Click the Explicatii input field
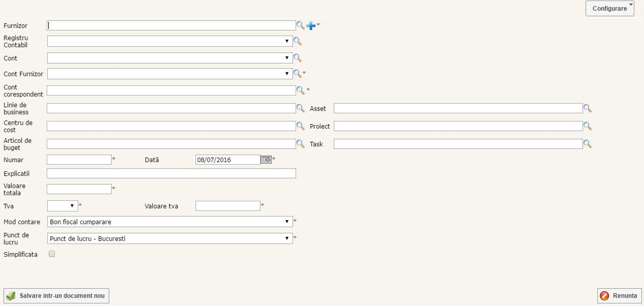Image resolution: width=644 pixels, height=306 pixels. point(172,173)
